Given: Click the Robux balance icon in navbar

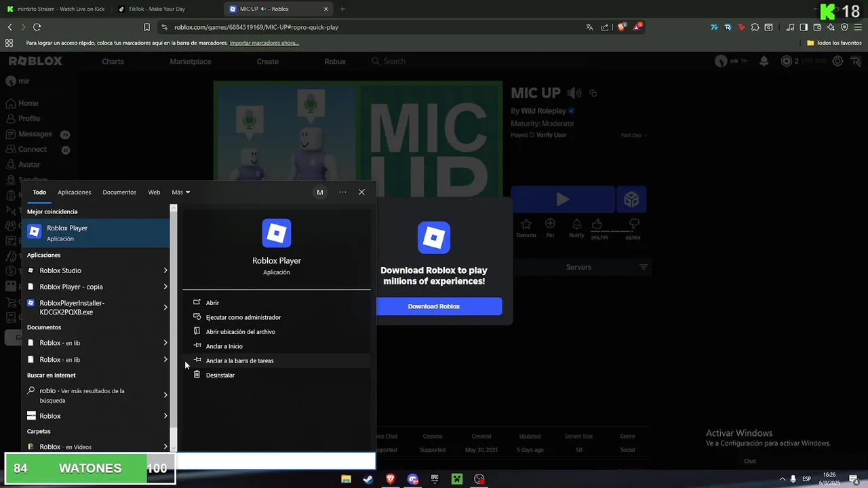Looking at the screenshot, I should click(786, 61).
